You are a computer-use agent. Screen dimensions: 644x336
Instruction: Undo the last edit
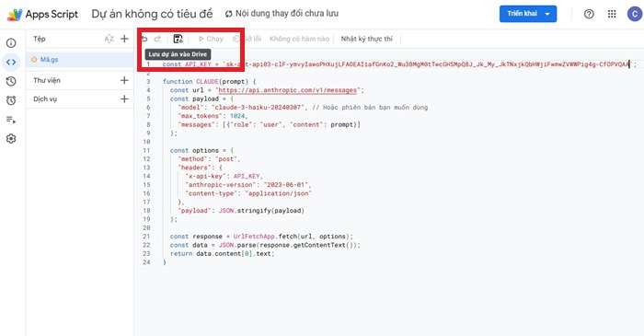tap(144, 39)
